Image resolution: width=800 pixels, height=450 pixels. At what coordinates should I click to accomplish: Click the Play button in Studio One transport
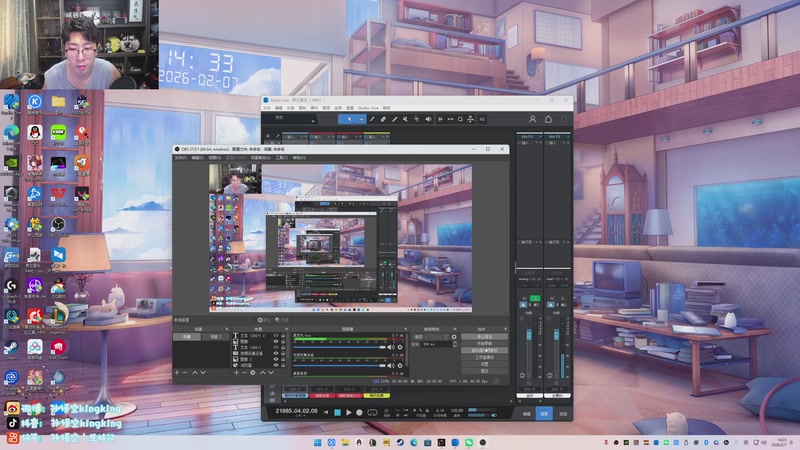[349, 412]
